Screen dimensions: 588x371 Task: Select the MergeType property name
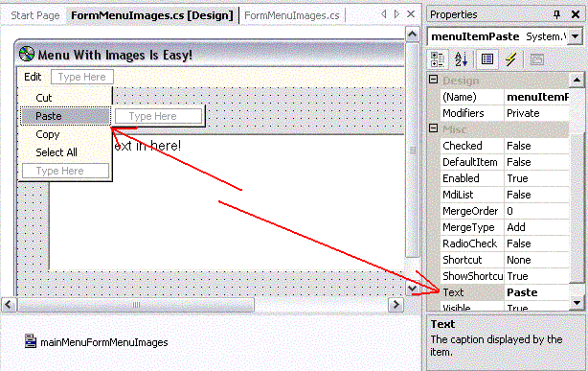tap(472, 227)
